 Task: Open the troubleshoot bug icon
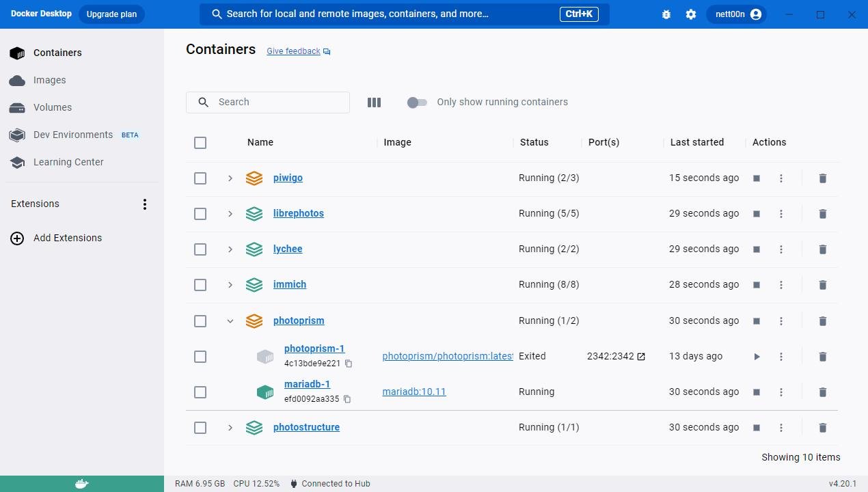pyautogui.click(x=666, y=14)
